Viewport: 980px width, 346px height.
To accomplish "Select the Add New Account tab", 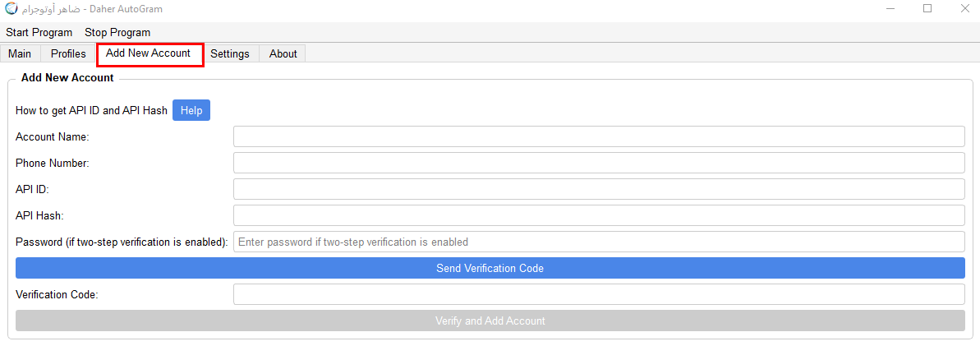I will (x=149, y=53).
